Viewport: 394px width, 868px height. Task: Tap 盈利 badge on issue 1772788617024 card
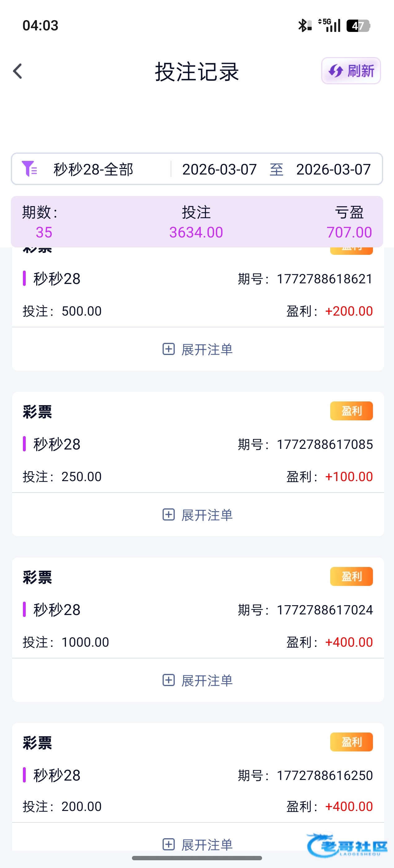pos(351,576)
